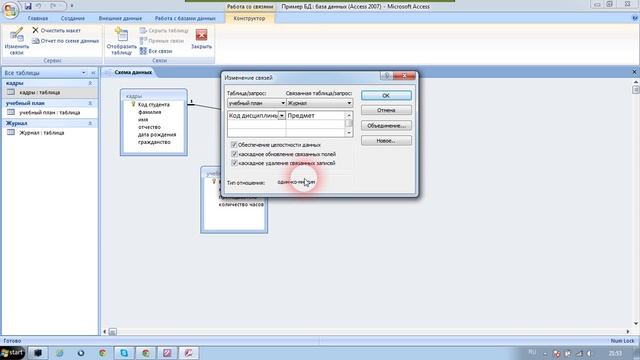640x360 pixels.
Task: Click Отобразить таблицу ribbon button
Action: pyautogui.click(x=122, y=41)
